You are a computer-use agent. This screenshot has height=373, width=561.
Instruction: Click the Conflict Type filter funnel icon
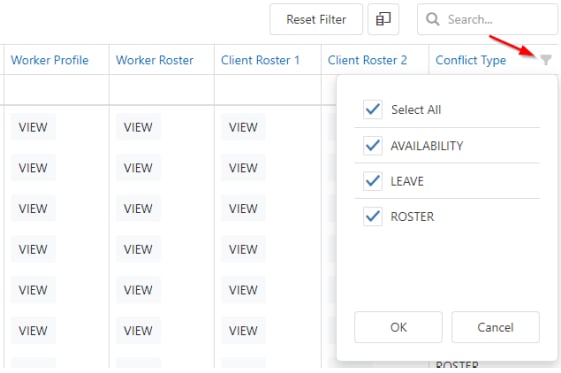[x=546, y=60]
